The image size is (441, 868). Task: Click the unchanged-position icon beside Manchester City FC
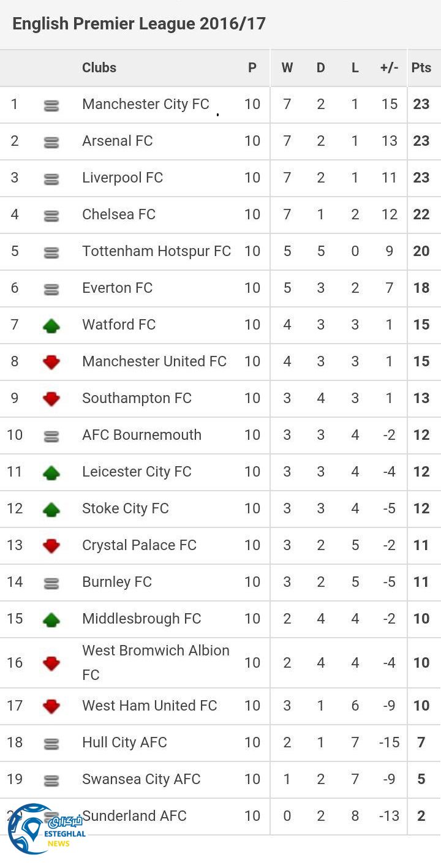pyautogui.click(x=51, y=105)
